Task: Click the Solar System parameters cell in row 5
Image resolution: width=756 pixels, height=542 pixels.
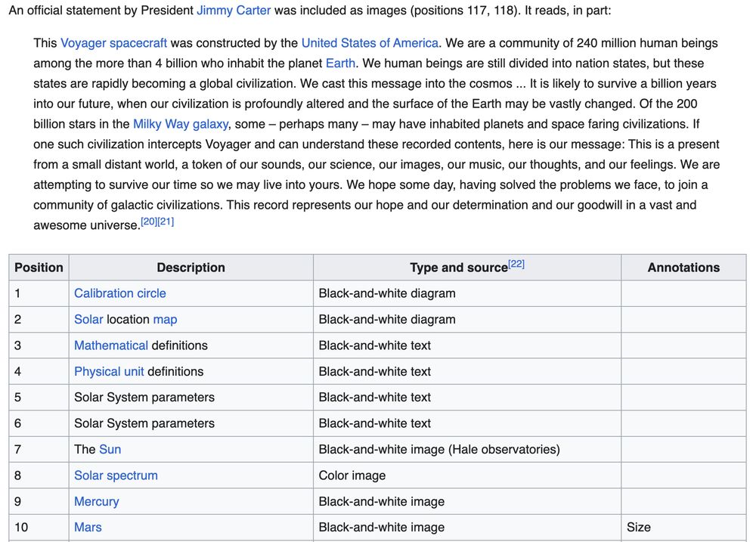Action: 191,398
